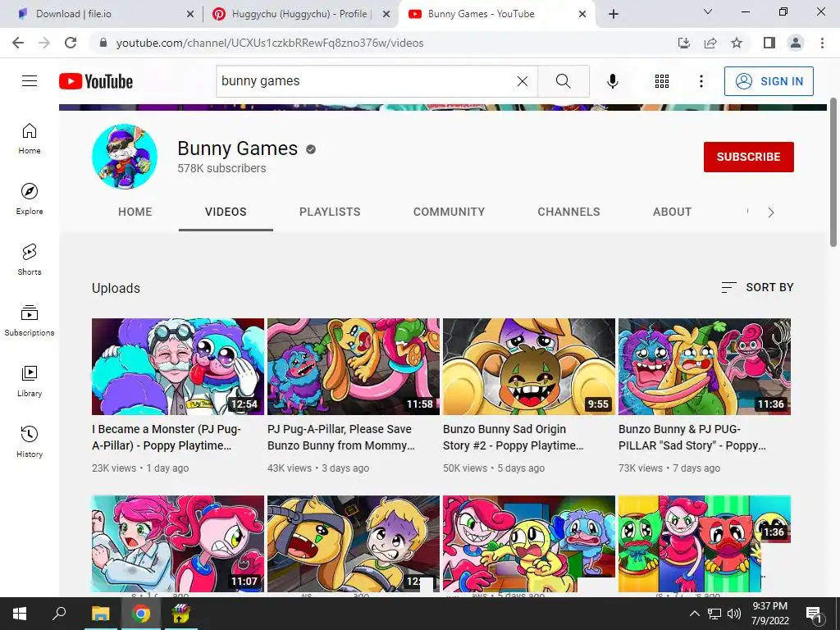This screenshot has width=840, height=630.
Task: Play the 11:36 video thumbnail
Action: point(705,367)
